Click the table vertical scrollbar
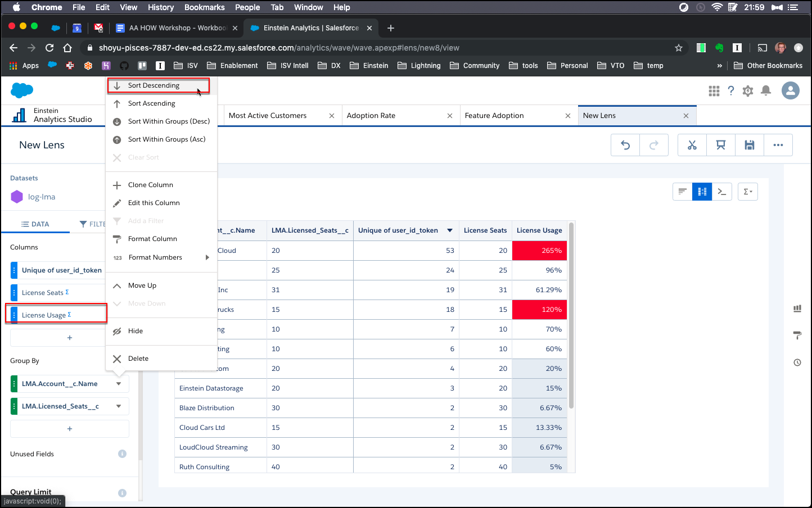 571,315
